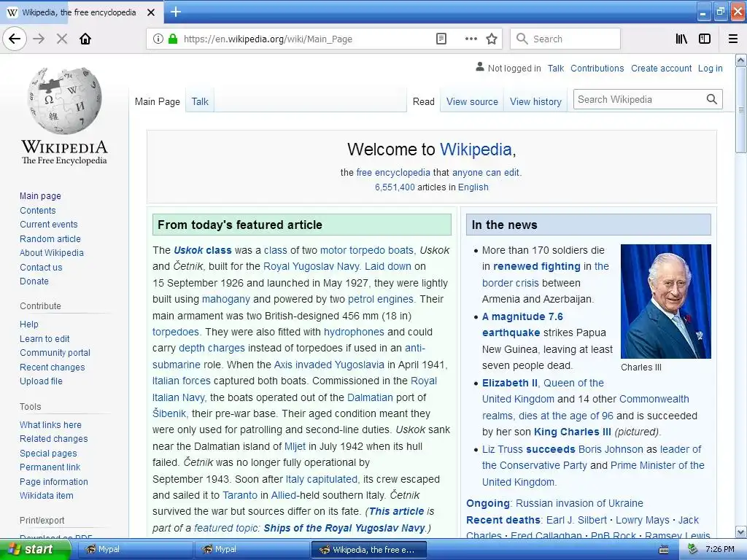Select Wikipedia taskbar window button
747x560 pixels.
[x=368, y=549]
